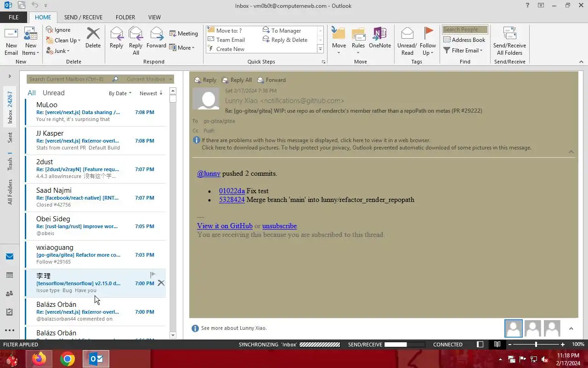Open All Folders in the sidebar
Viewport: 588px width, 368px height.
tap(10, 191)
